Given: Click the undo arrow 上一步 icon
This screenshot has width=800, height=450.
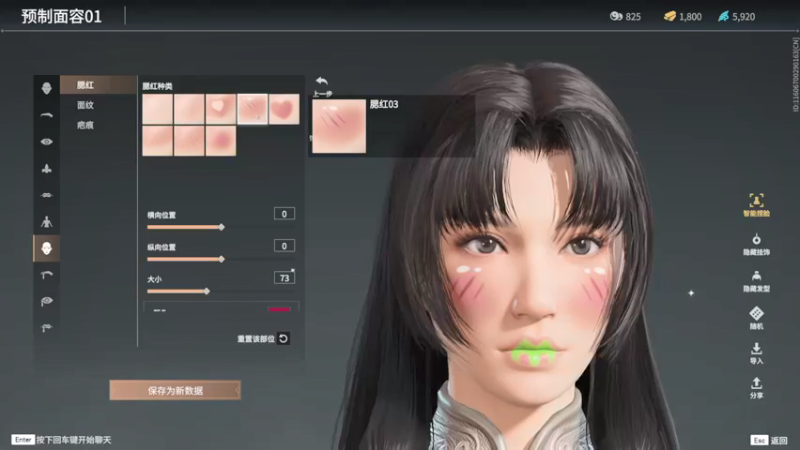Looking at the screenshot, I should [321, 81].
